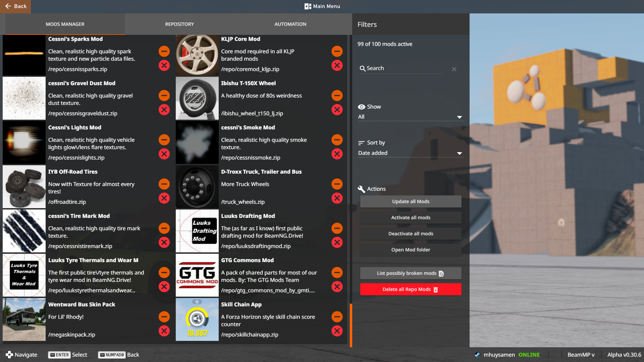Click the Navigate d-pad icon
The image size is (644, 362).
(x=9, y=355)
